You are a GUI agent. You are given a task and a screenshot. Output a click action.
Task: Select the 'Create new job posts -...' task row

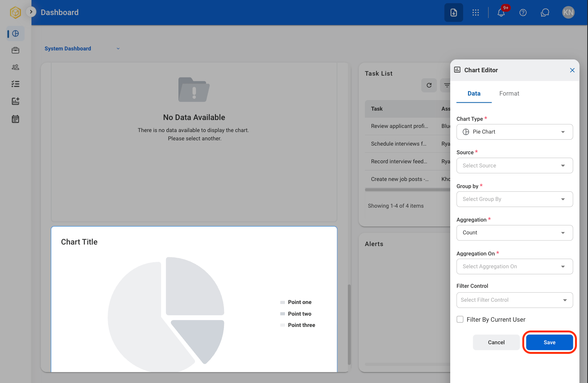click(408, 179)
